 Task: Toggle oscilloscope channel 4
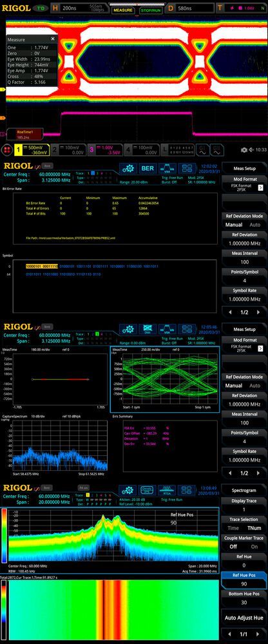click(142, 149)
